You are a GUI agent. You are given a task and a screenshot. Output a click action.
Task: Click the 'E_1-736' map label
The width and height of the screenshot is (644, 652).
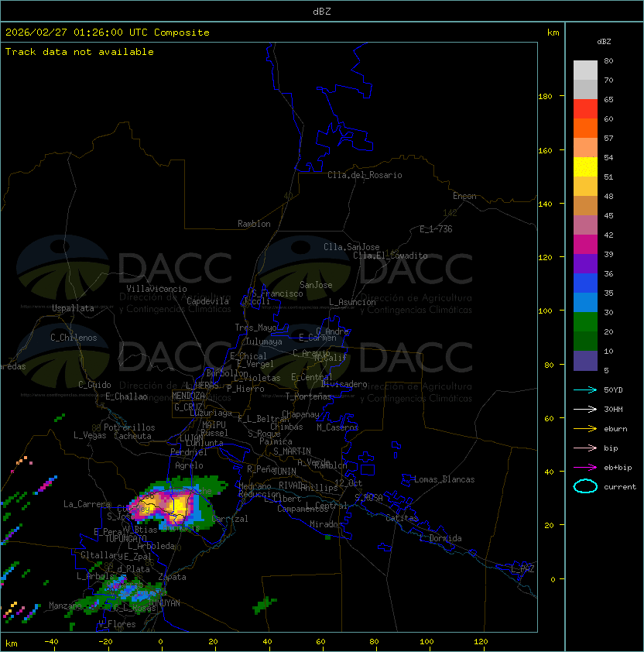coord(436,229)
